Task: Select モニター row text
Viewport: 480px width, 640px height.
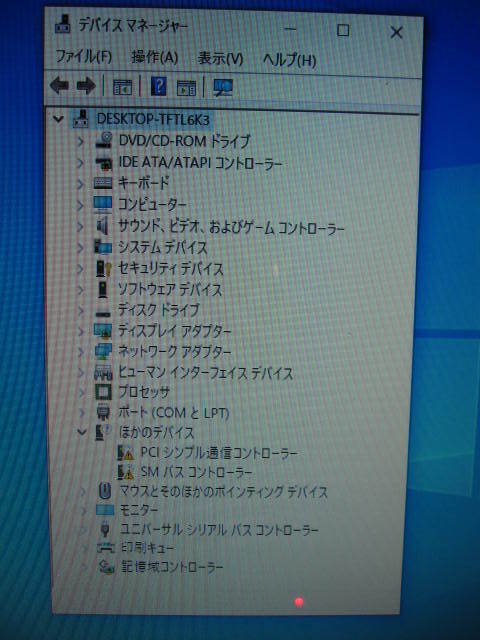Action: (138, 510)
